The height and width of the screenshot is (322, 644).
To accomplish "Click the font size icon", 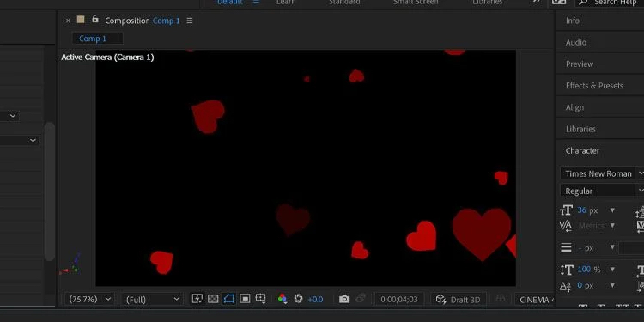I will (x=566, y=210).
